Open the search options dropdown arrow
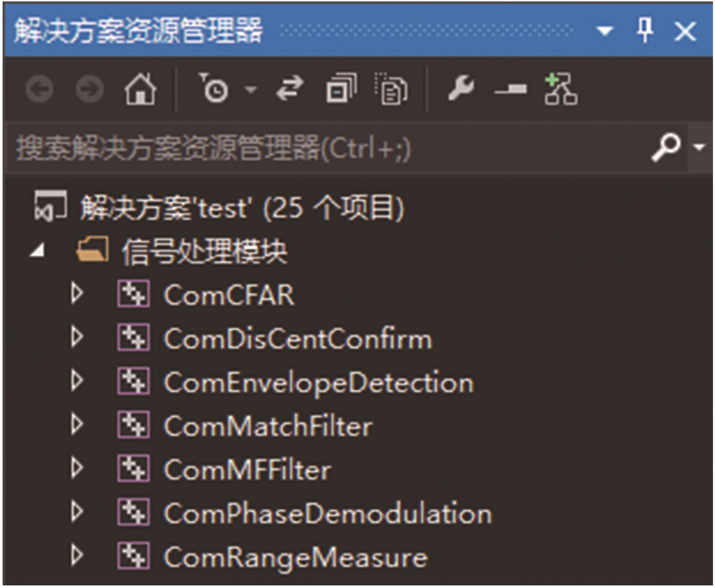The image size is (715, 588). coord(699,147)
